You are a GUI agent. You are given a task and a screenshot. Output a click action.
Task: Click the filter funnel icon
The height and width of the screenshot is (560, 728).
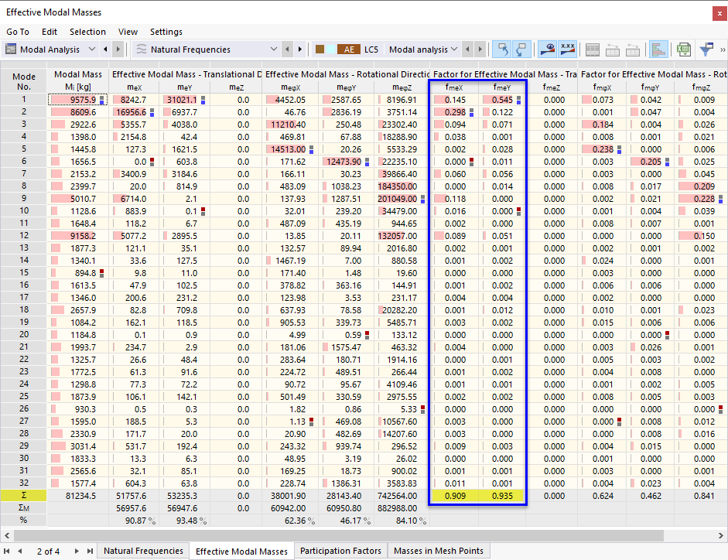coord(706,50)
